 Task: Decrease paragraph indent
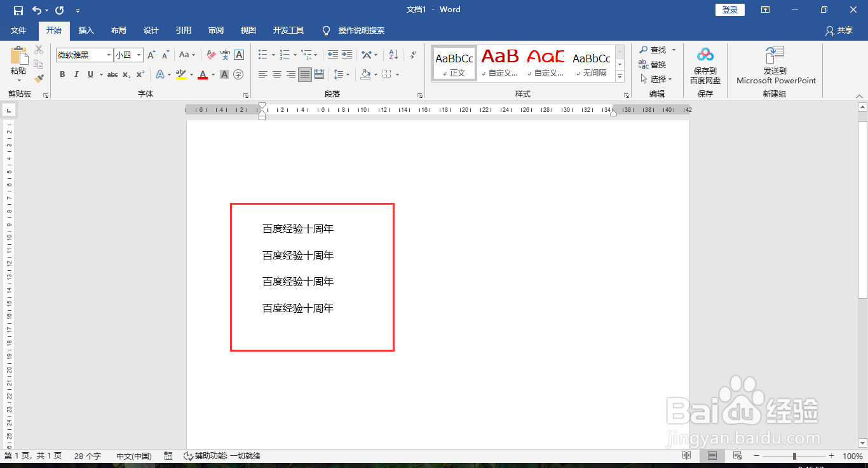(333, 55)
